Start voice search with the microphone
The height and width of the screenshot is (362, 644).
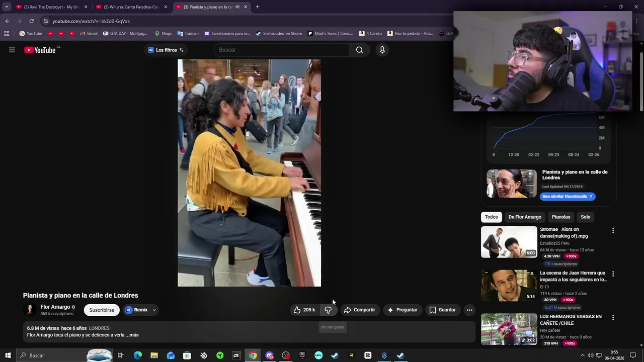tap(382, 50)
